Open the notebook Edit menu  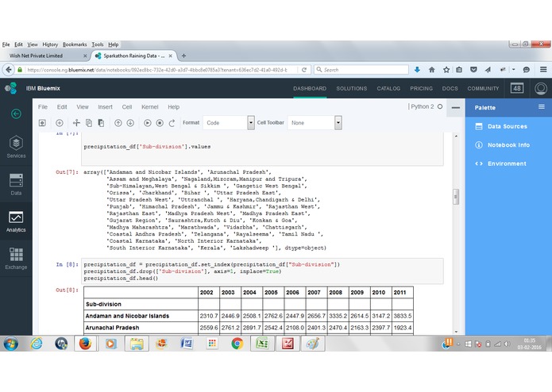[62, 107]
